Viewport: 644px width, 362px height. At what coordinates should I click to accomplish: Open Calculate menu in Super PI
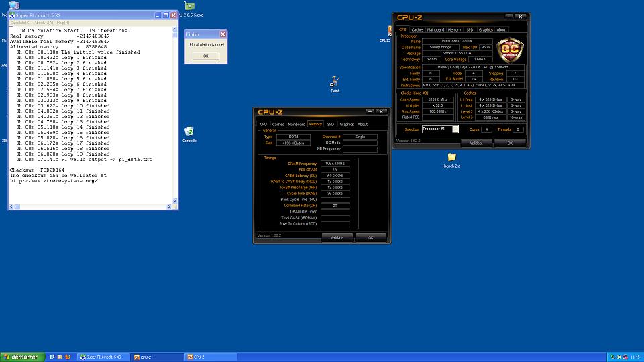pos(20,23)
